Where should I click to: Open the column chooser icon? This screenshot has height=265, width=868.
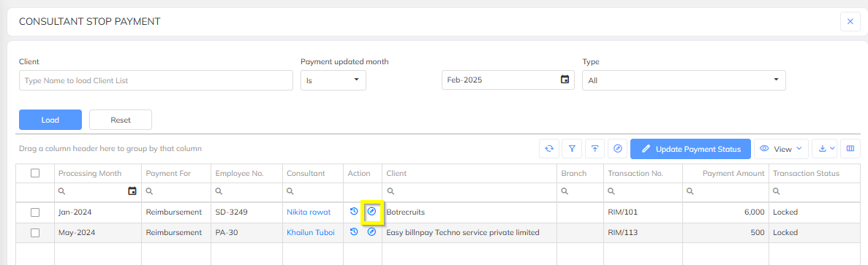(x=850, y=148)
